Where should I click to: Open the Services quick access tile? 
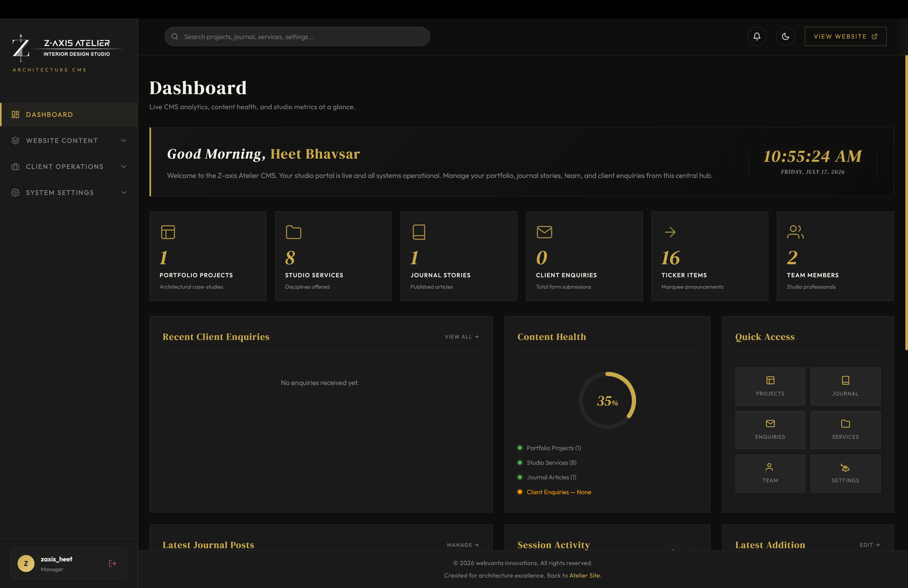(x=845, y=430)
